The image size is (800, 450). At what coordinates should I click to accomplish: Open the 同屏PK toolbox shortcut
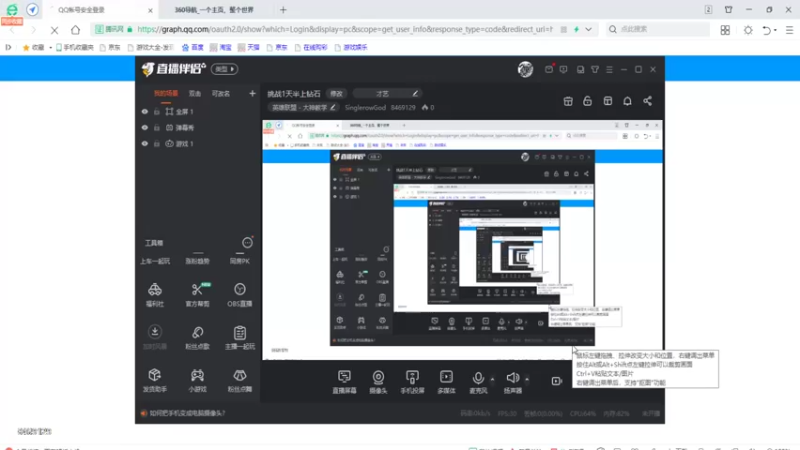240,261
